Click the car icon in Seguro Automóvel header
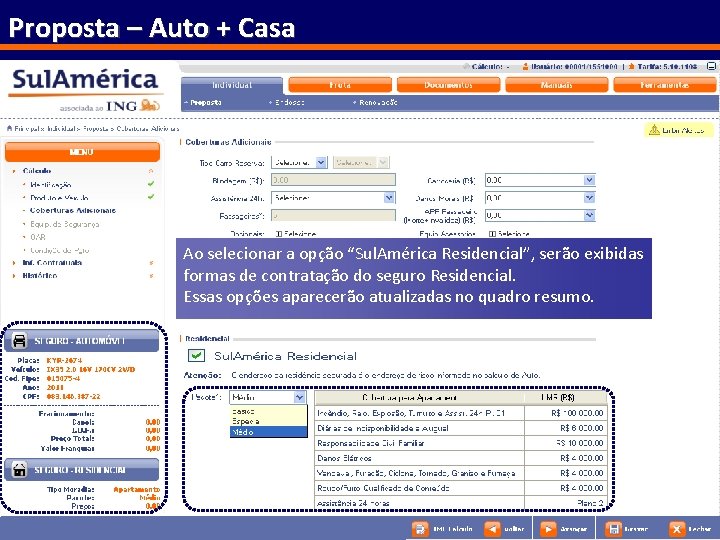Viewport: 720px width, 540px height. (19, 341)
